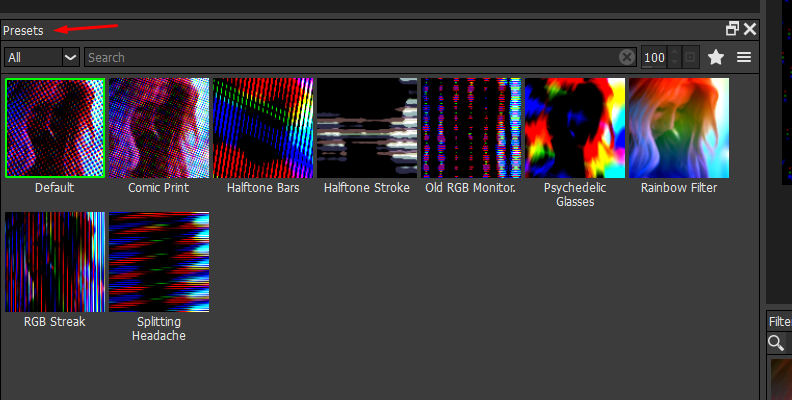
Task: Clear the preset search text
Action: pyautogui.click(x=627, y=58)
